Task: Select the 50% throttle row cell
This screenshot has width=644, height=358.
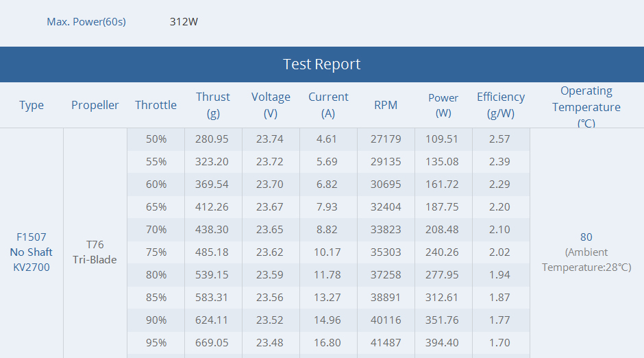Action: point(156,139)
